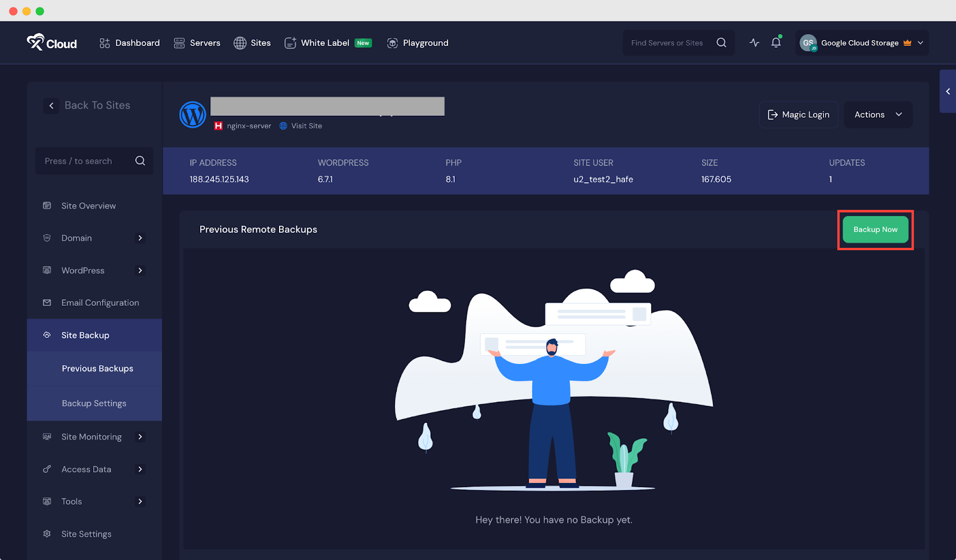Click the WordPress logo next to the site name
Screen dimensions: 956x560
pos(192,114)
